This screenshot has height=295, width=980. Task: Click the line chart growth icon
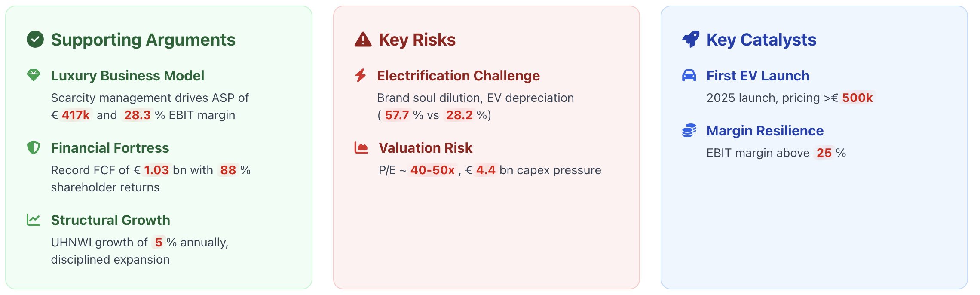pyautogui.click(x=34, y=220)
